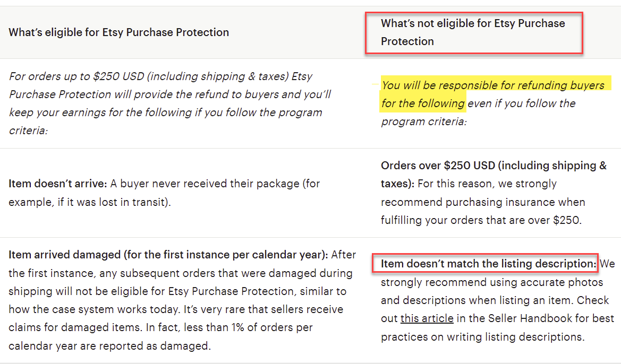Viewport: 621px width, 364px height.
Task: Click 'What's eligible for Etsy Purchase Protection' header
Action: coord(119,32)
